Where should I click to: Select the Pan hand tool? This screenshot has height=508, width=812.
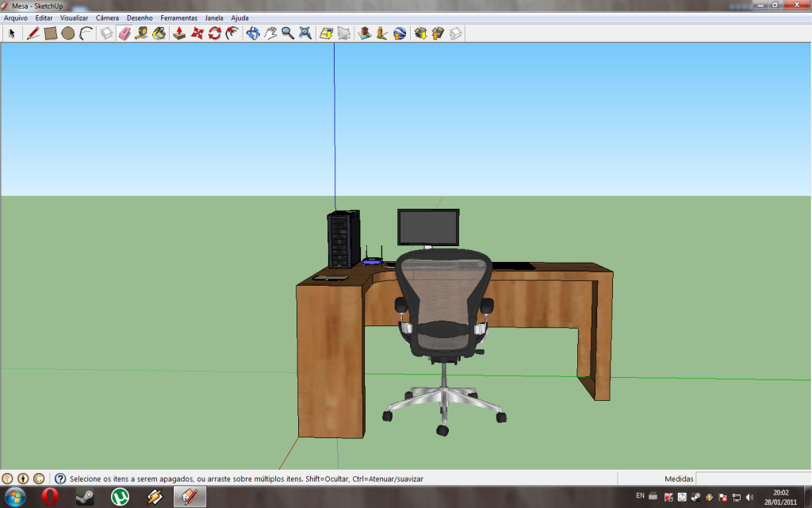click(x=270, y=33)
